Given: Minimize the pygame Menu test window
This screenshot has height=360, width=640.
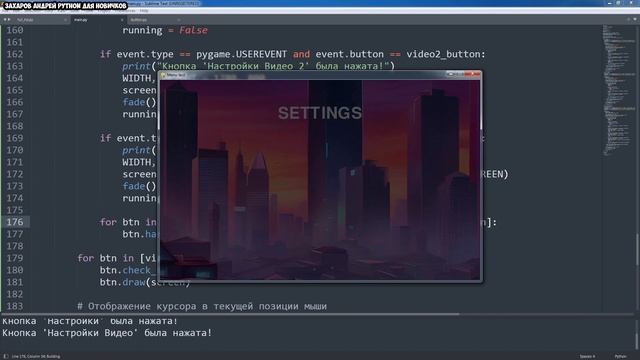Looking at the screenshot, I should coord(450,74).
